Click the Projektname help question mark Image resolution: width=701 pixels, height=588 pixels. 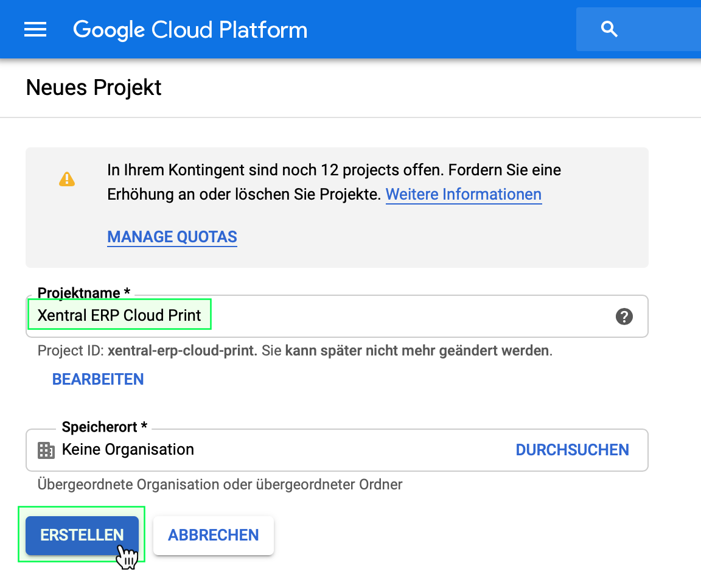click(x=624, y=317)
